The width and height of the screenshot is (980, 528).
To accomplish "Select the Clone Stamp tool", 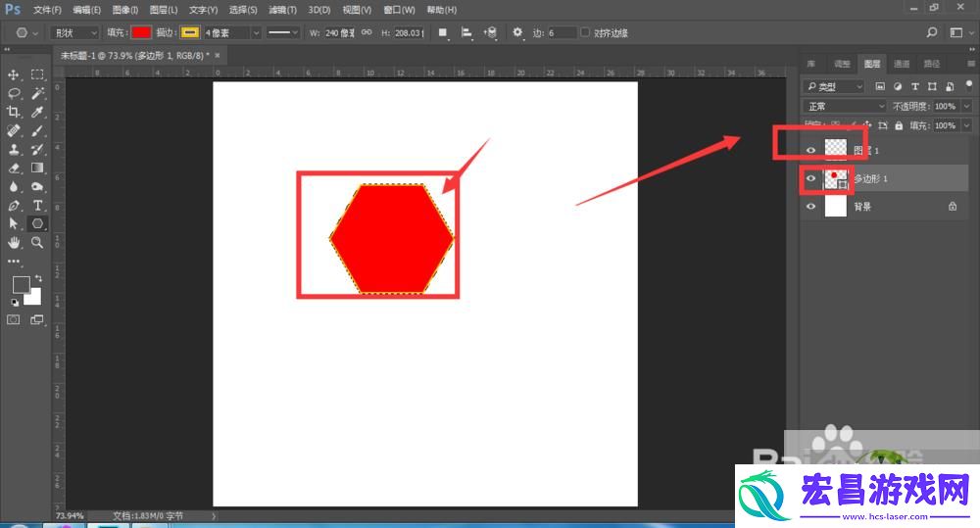I will tap(13, 149).
